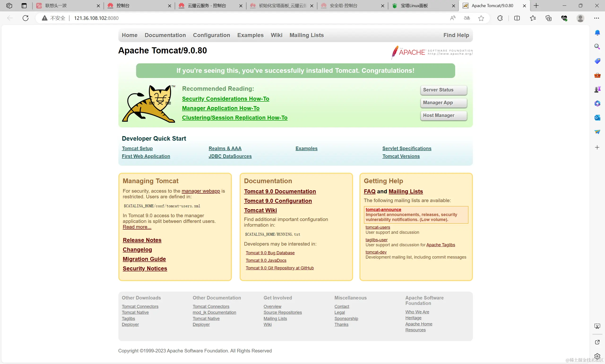This screenshot has height=364, width=605.
Task: Click the Manager App button
Action: pos(443,103)
